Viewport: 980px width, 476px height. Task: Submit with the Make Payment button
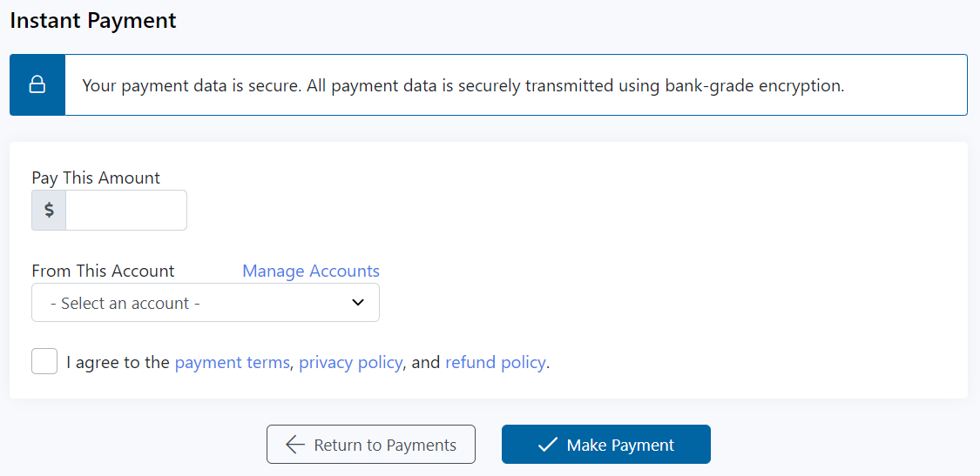tap(606, 445)
